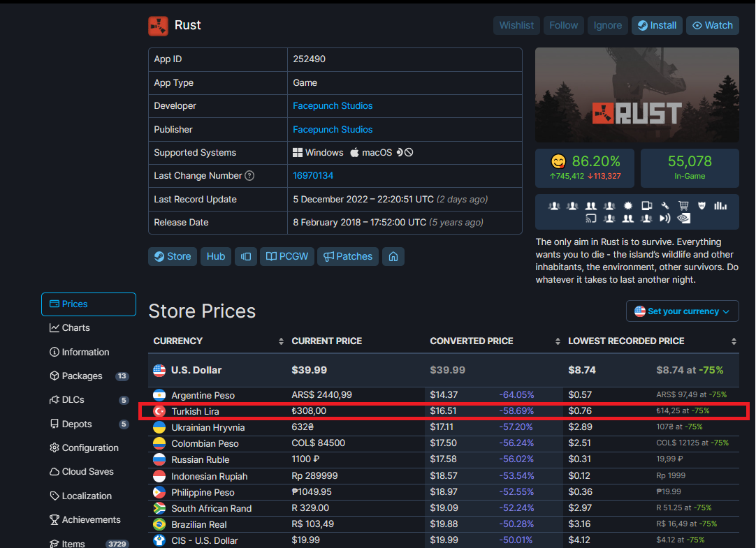Expand the Set your currency dropdown
This screenshot has height=548, width=756.
(682, 311)
